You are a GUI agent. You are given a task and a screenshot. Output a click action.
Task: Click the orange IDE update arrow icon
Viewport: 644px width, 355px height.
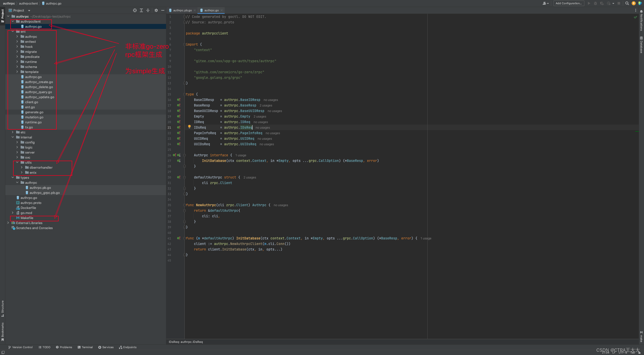(x=634, y=3)
